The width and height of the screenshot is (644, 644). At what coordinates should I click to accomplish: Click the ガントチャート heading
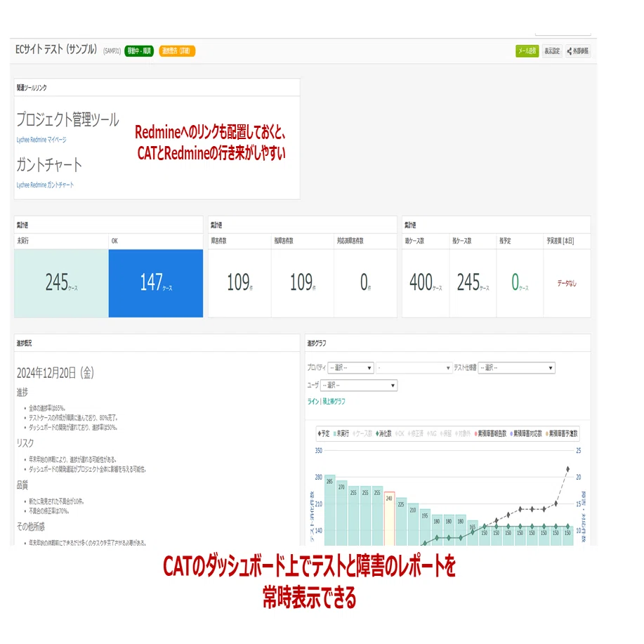point(49,164)
